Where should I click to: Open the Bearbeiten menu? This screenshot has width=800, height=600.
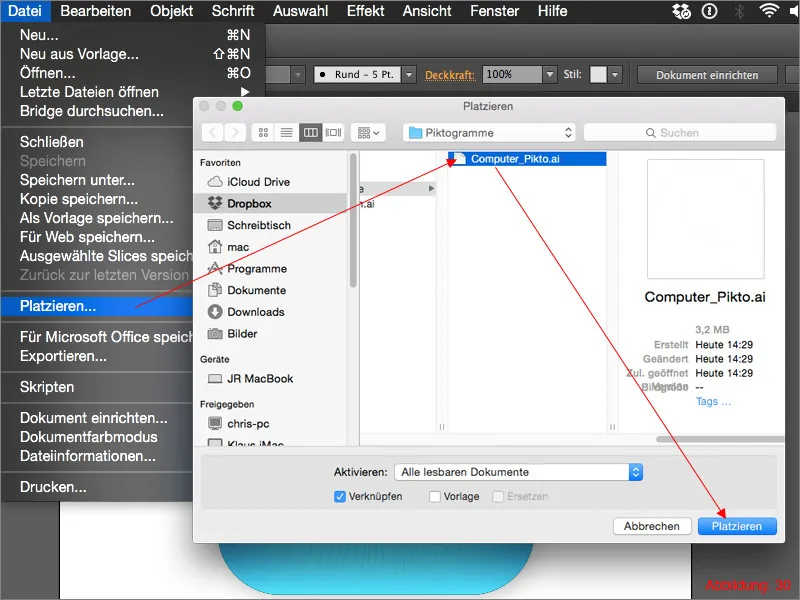95,11
